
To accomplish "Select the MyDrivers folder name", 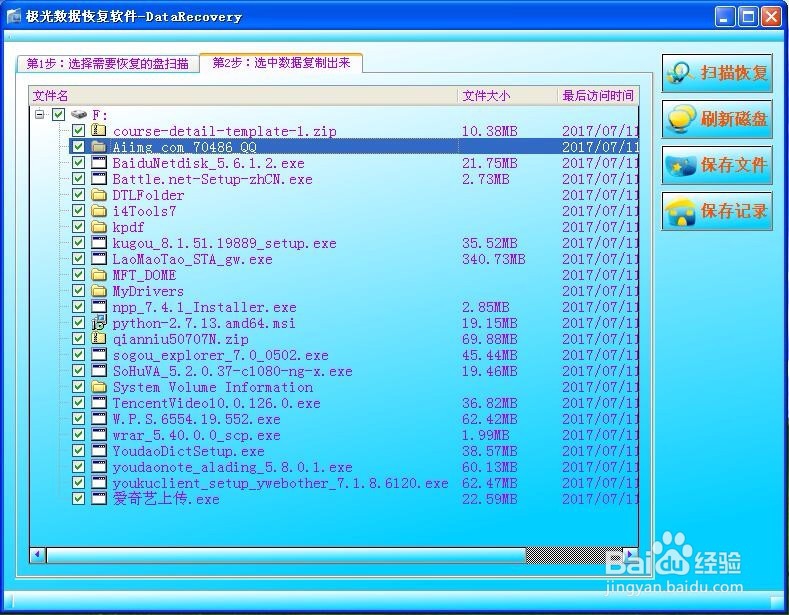I will [x=148, y=291].
